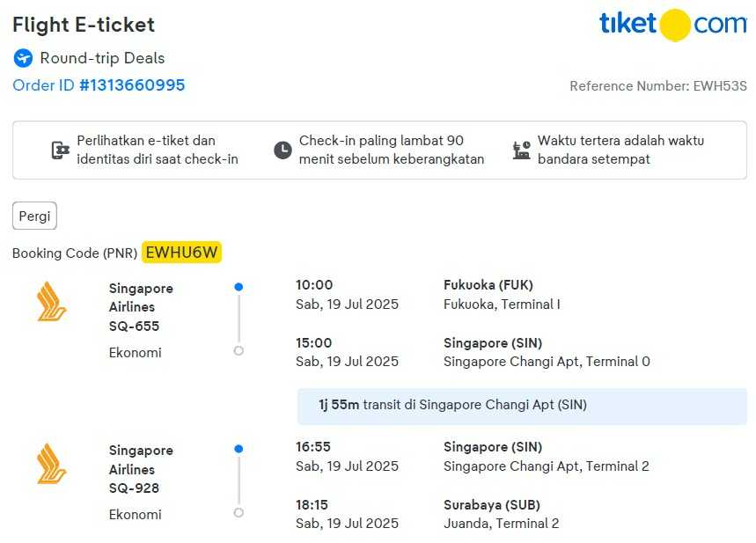Screen dimensions: 756x543
Task: Click the Flight E-ticket heading
Action: pyautogui.click(x=84, y=25)
